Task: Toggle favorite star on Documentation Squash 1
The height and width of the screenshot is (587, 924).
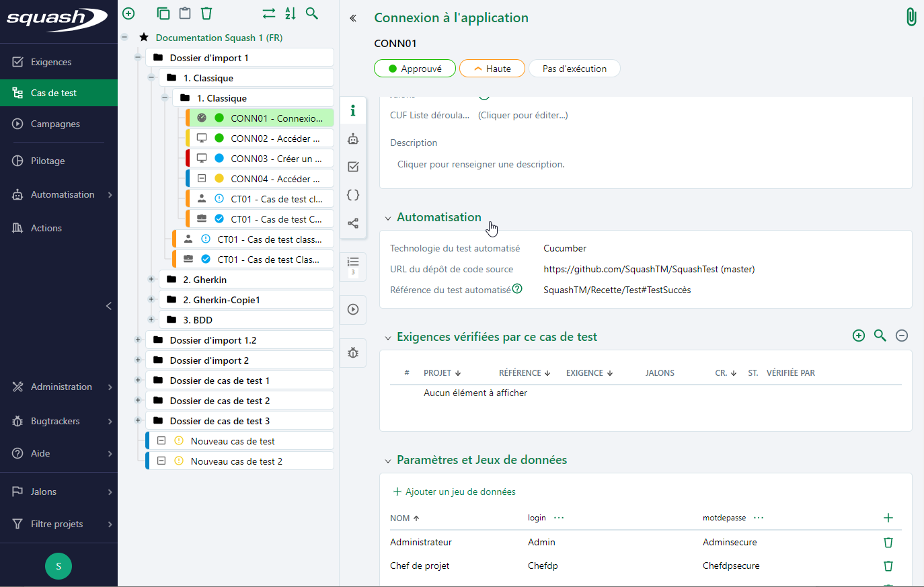Action: coord(143,38)
